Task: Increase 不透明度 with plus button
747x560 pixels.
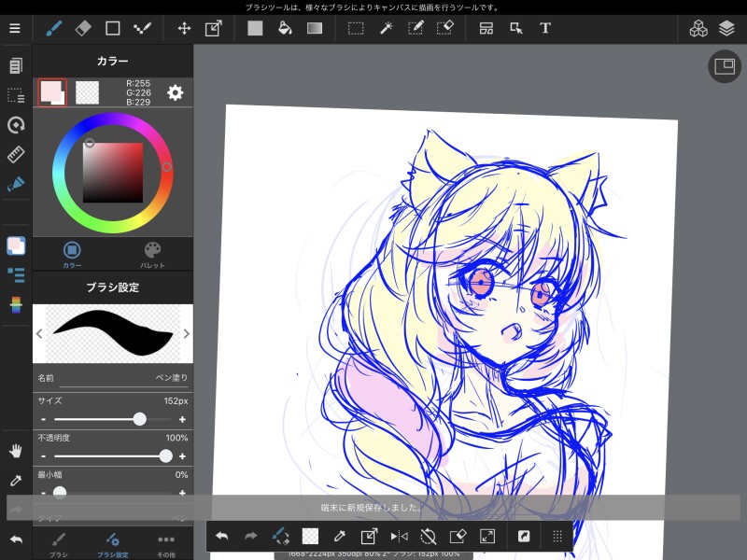Action: (182, 456)
